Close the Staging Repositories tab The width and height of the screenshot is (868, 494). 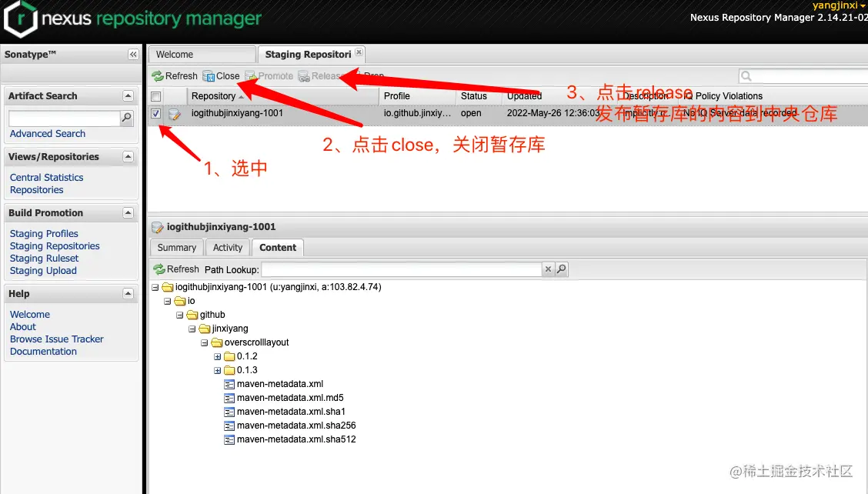tap(359, 52)
